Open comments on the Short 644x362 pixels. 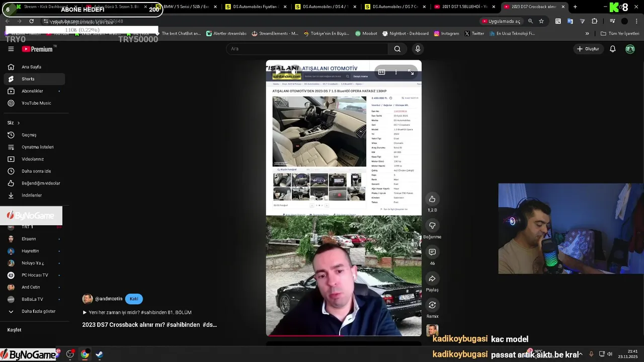[x=432, y=252]
